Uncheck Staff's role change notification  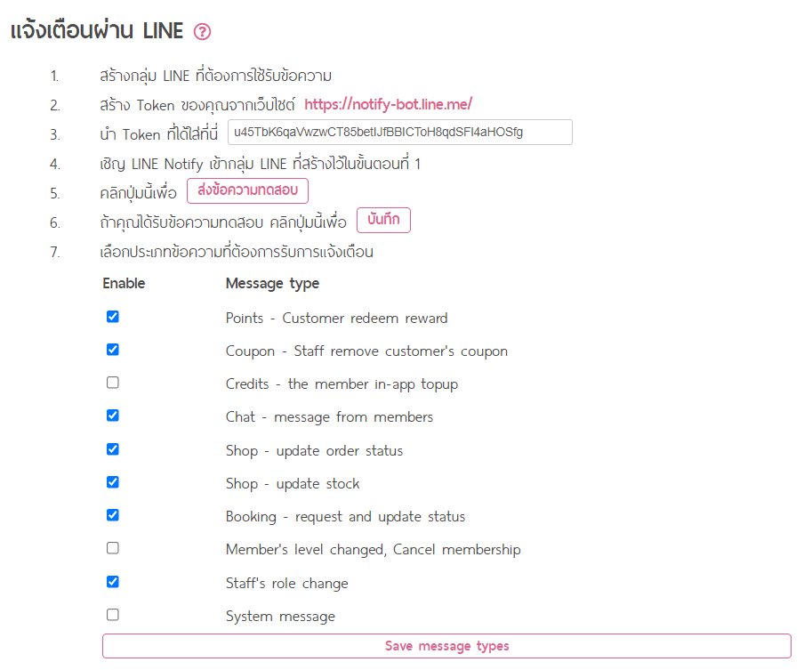(x=113, y=582)
